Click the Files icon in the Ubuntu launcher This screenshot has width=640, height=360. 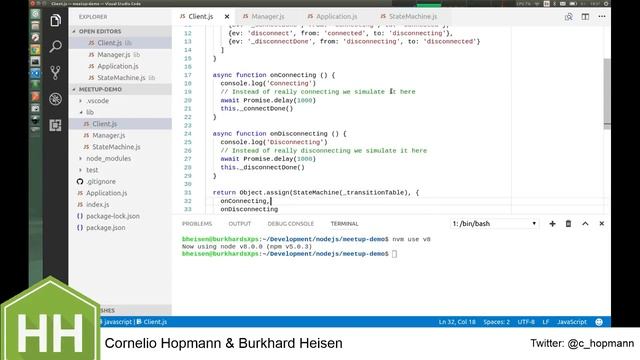click(36, 26)
